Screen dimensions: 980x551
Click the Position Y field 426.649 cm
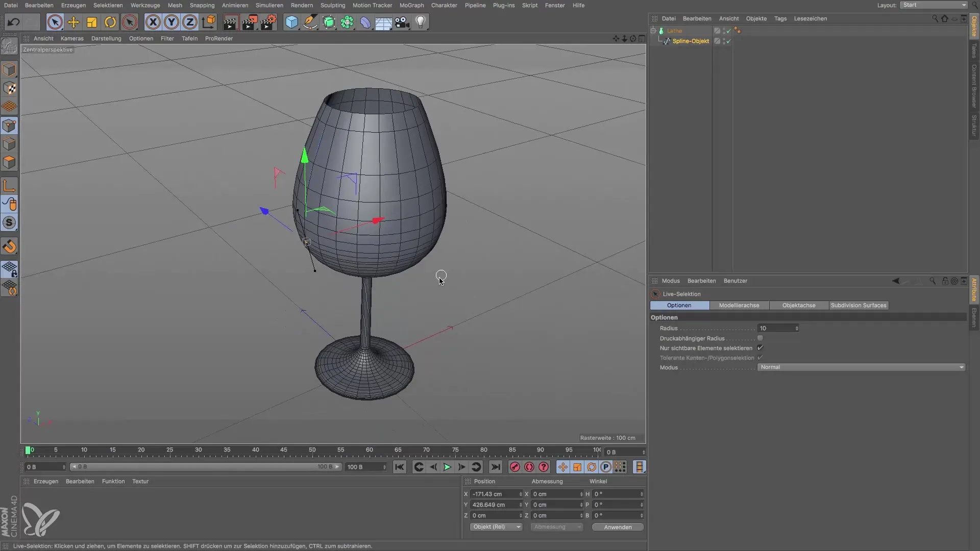[495, 505]
